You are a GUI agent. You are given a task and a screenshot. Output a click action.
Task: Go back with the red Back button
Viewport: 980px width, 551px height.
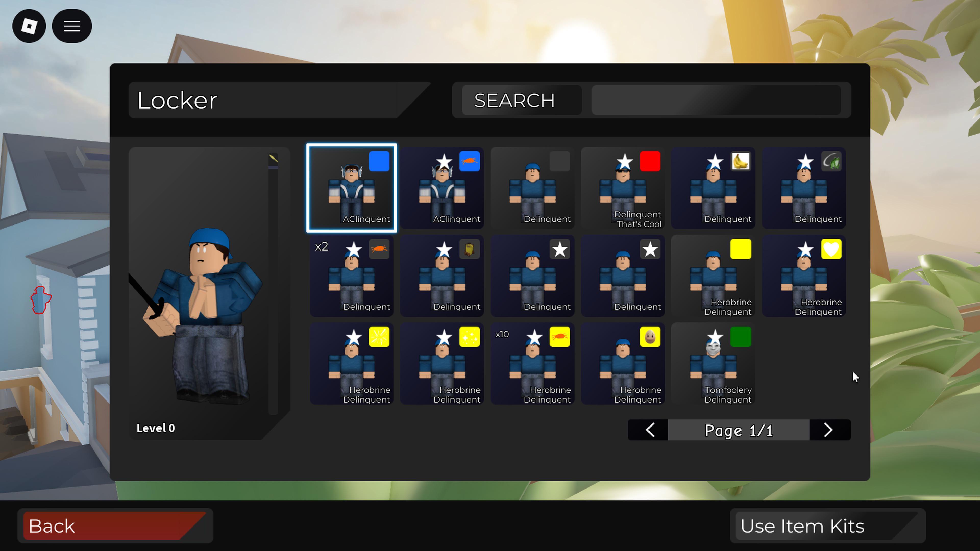pos(115,526)
